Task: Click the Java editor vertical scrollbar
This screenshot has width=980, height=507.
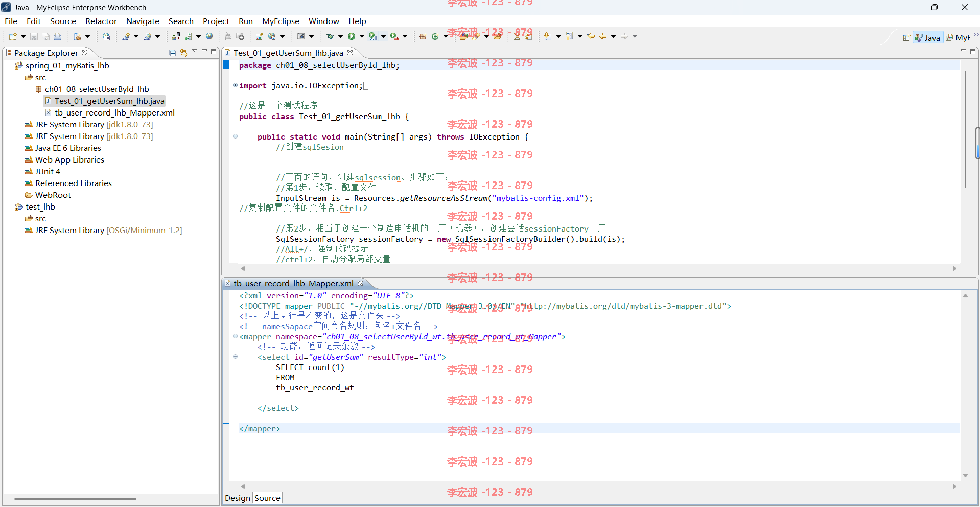Action: (x=965, y=129)
